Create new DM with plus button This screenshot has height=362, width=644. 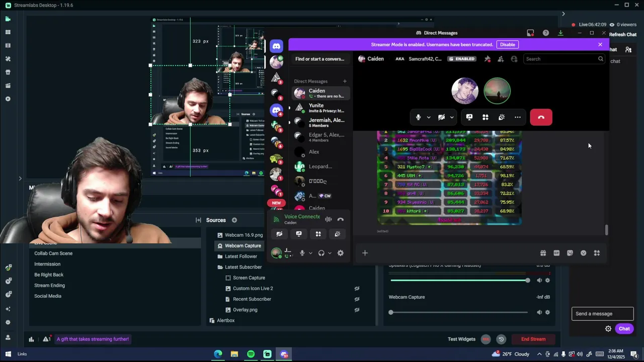coord(345,81)
